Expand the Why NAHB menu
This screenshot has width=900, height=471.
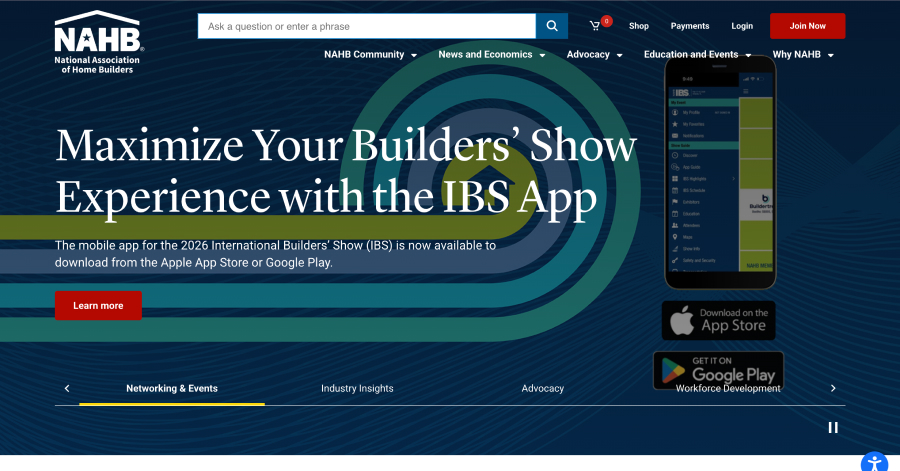point(802,55)
